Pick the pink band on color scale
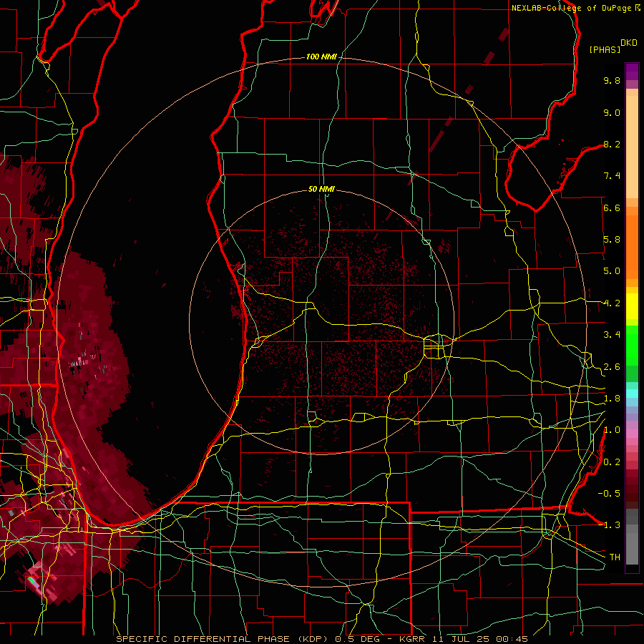 [632, 434]
